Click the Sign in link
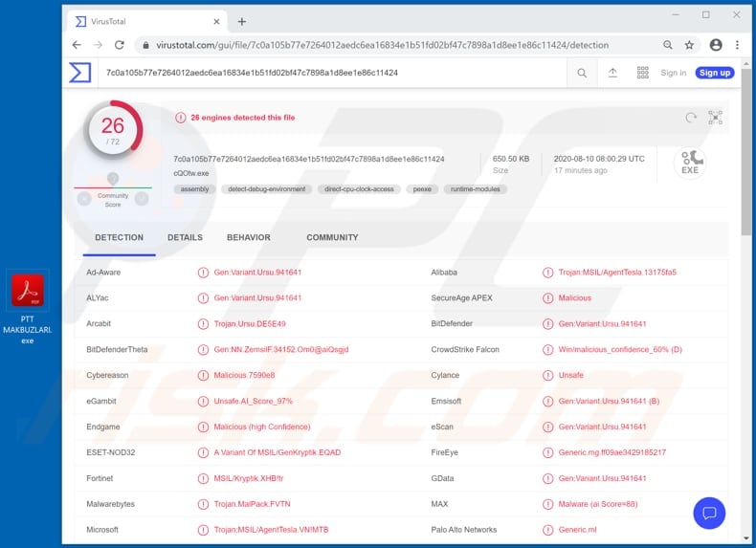 click(x=673, y=73)
